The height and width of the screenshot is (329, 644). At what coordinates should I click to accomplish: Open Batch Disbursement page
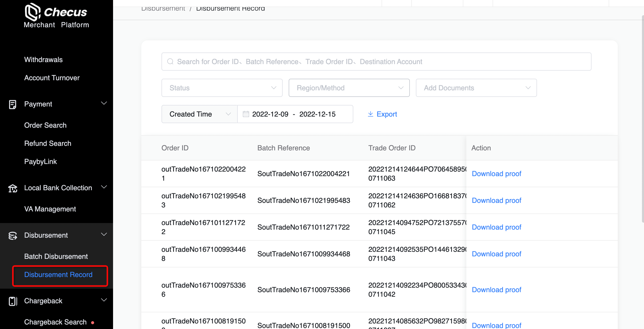click(56, 256)
